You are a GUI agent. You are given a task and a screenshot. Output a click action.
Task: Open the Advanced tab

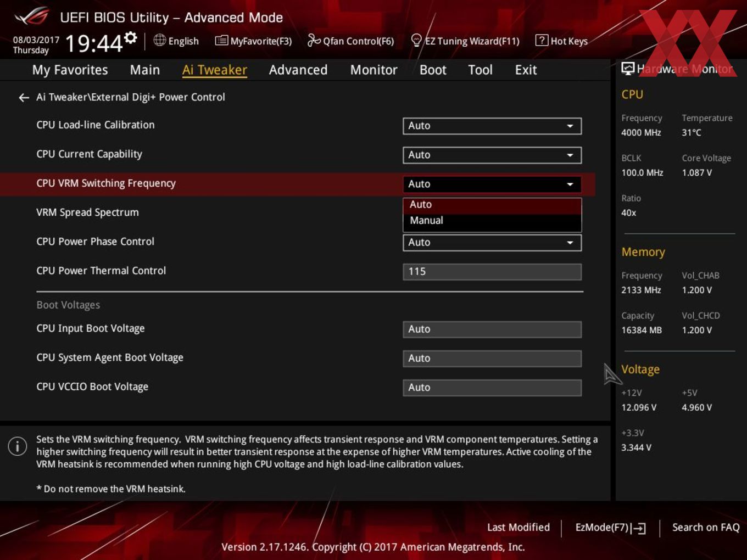[x=298, y=70]
